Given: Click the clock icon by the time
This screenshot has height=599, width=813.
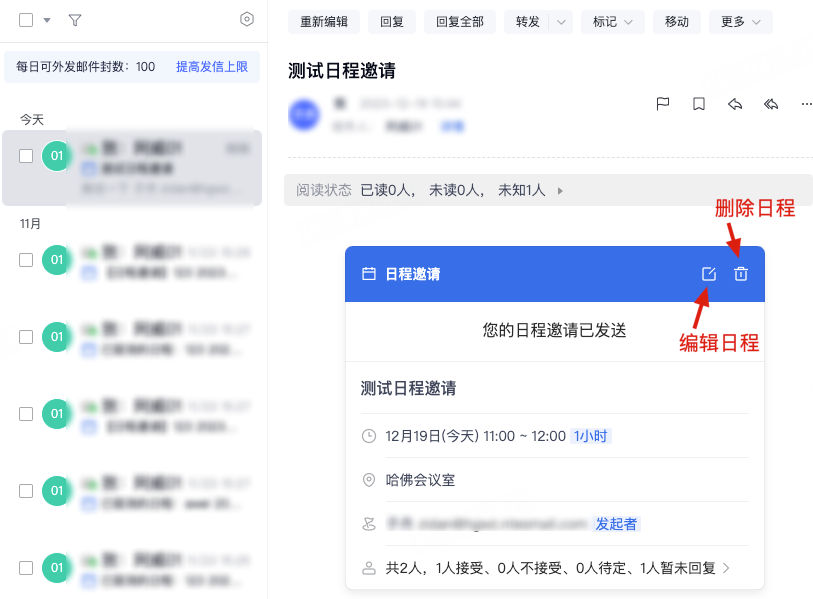Looking at the screenshot, I should click(x=369, y=436).
